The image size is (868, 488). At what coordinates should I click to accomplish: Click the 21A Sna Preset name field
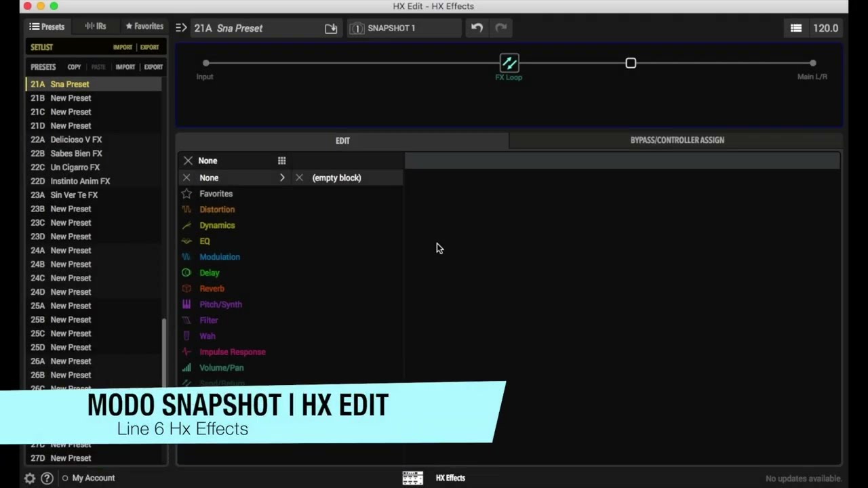point(258,28)
